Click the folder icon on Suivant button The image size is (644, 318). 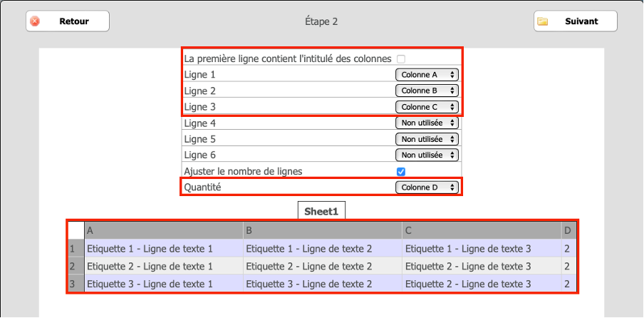click(x=543, y=21)
